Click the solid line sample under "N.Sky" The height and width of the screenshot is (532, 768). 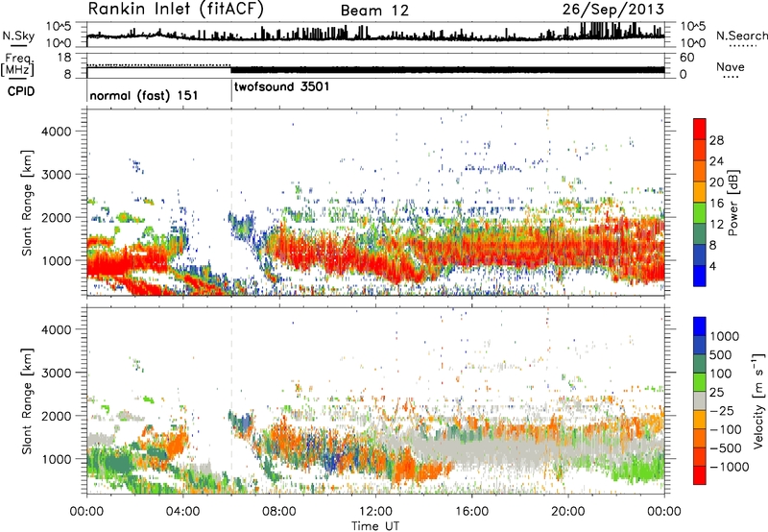[18, 45]
